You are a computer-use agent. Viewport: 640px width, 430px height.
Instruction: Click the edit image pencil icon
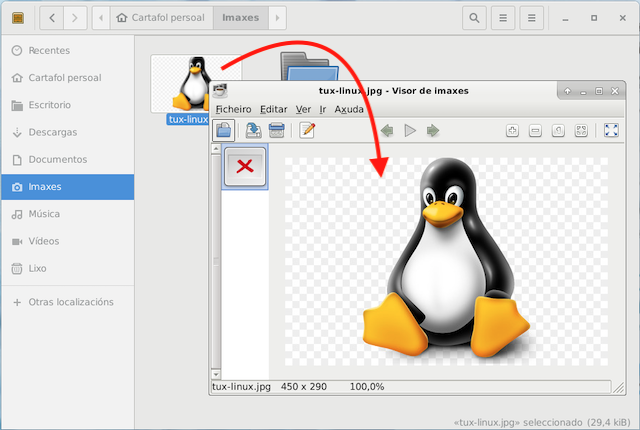pyautogui.click(x=307, y=130)
